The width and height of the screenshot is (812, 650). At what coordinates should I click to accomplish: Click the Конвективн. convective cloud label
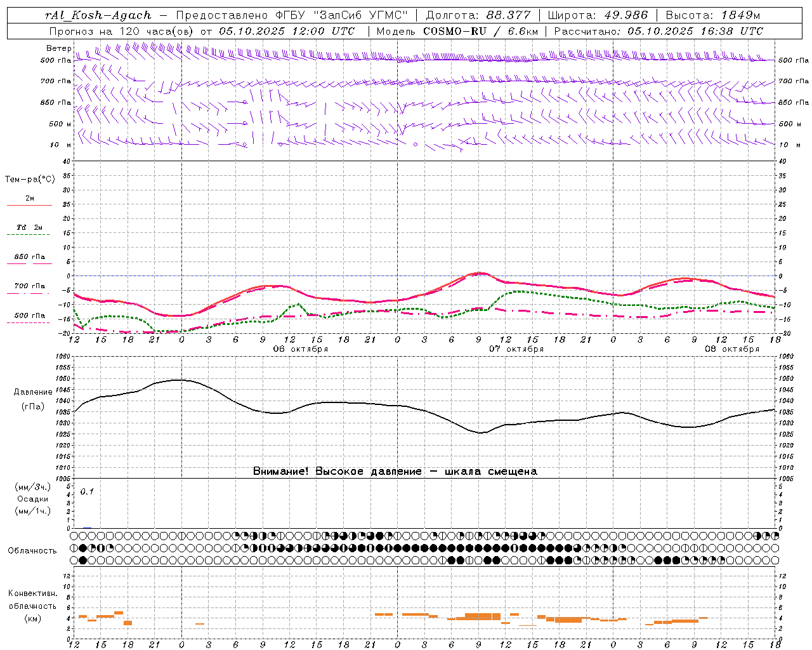(33, 594)
